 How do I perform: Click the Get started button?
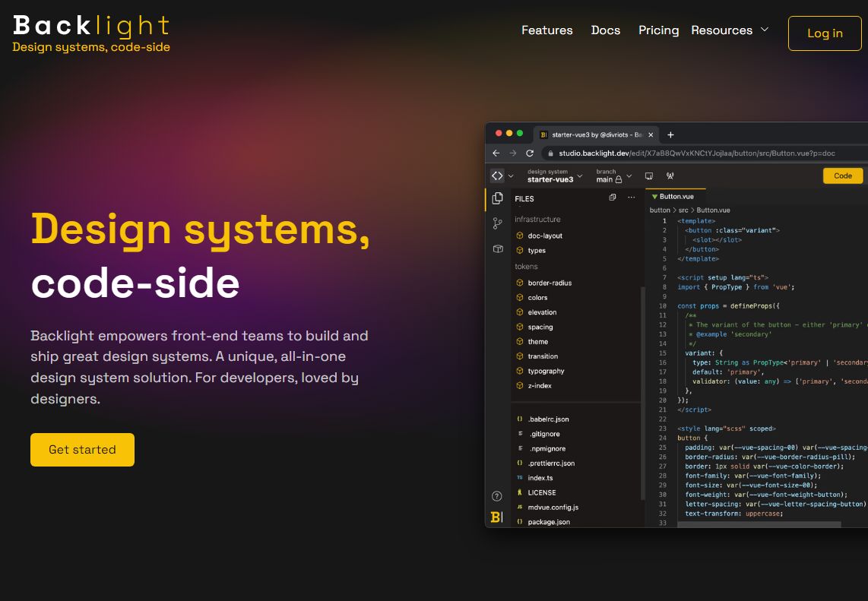point(83,449)
